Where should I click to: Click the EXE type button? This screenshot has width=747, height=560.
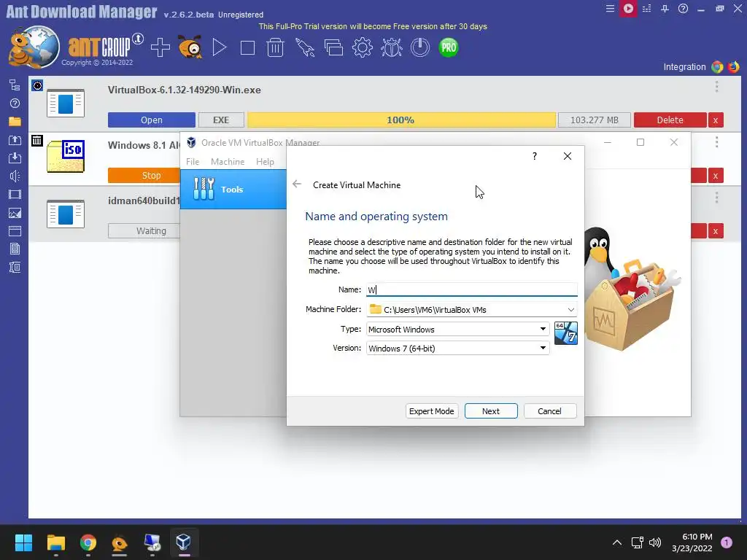[221, 120]
